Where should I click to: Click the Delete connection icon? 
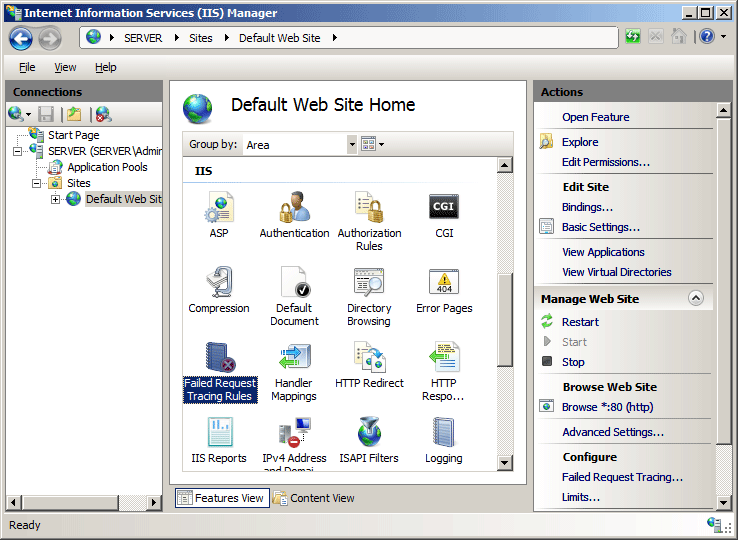coord(103,114)
